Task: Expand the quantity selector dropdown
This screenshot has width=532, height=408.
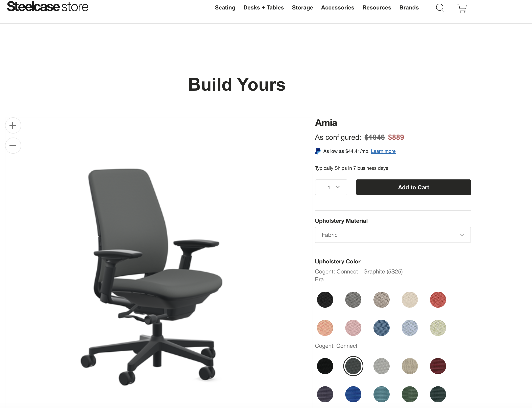Action: (331, 187)
